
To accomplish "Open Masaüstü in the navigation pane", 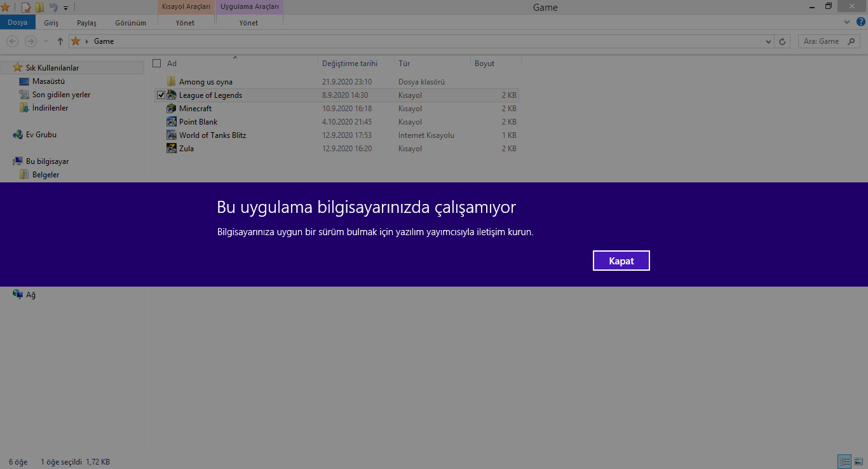I will tap(48, 81).
